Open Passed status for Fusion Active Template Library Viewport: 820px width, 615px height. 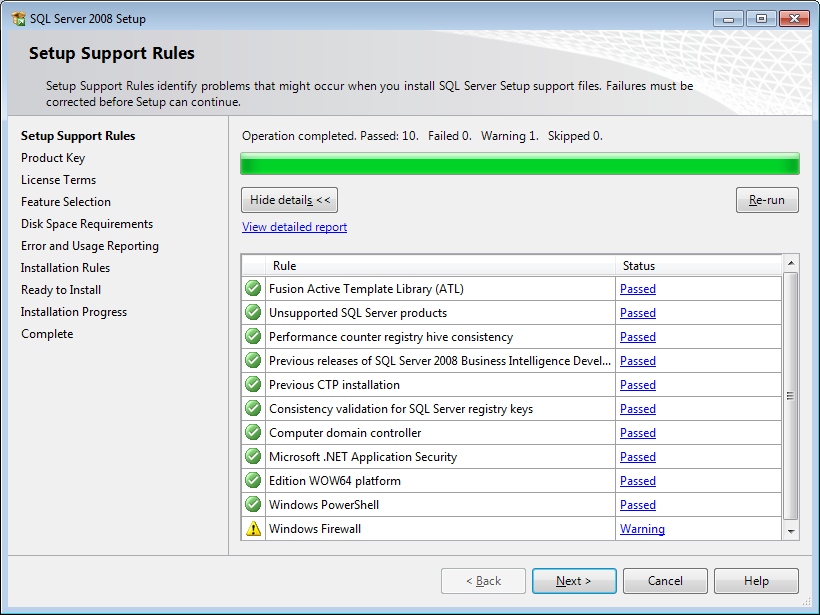tap(637, 289)
